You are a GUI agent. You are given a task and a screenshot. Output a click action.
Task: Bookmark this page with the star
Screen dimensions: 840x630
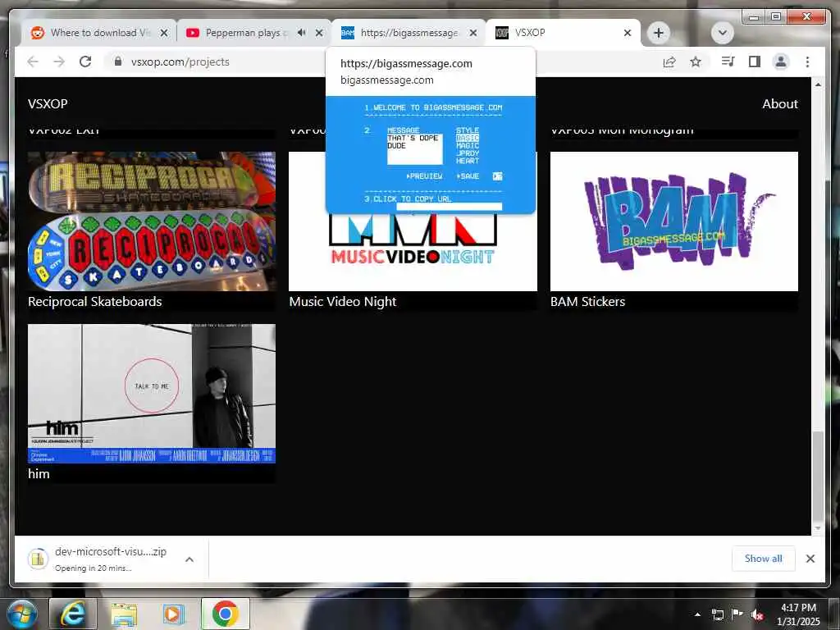(696, 62)
